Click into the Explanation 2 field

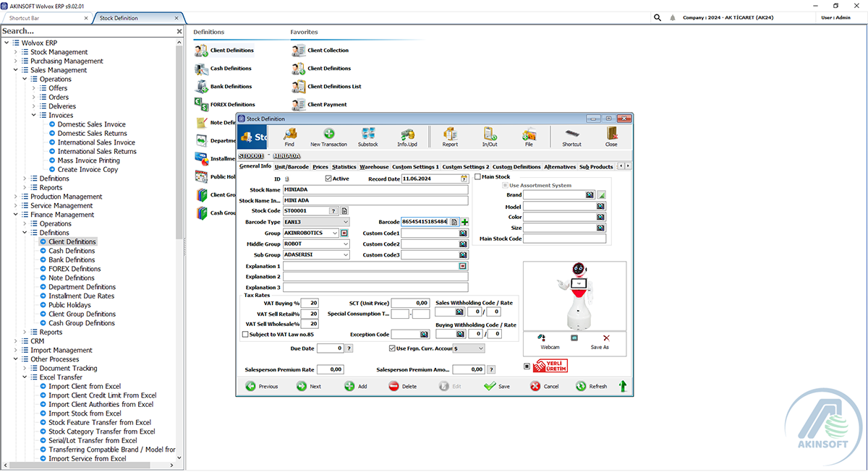(376, 277)
